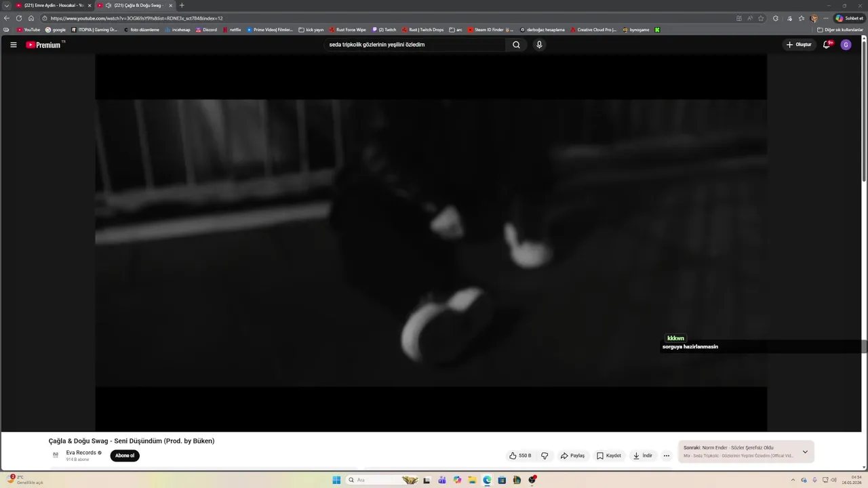Open the netflix bookmark
Image resolution: width=868 pixels, height=488 pixels.
(x=232, y=30)
